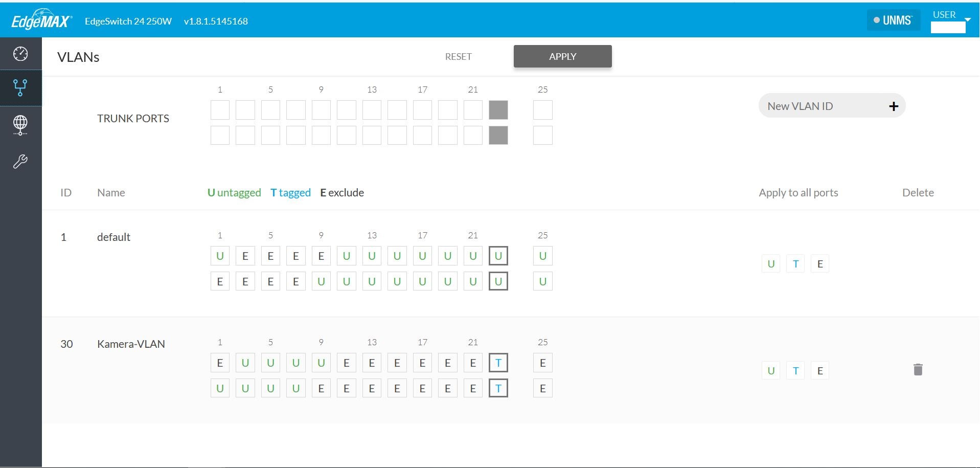Apply untagged to all ports for default VLAN
The width and height of the screenshot is (980, 468).
[x=771, y=264]
